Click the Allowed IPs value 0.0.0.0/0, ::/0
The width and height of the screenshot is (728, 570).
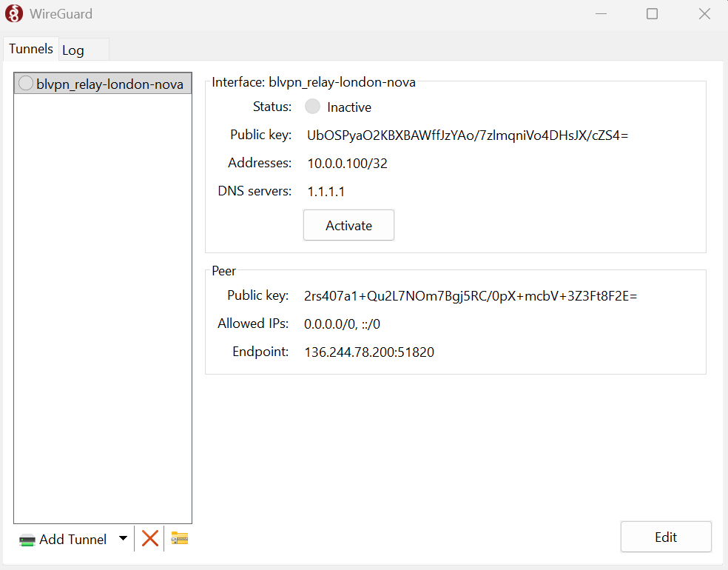[x=343, y=323]
